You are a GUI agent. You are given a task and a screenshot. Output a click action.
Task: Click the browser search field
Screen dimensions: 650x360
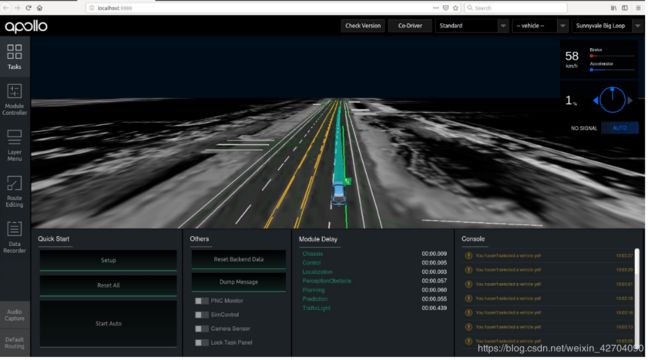pos(516,8)
